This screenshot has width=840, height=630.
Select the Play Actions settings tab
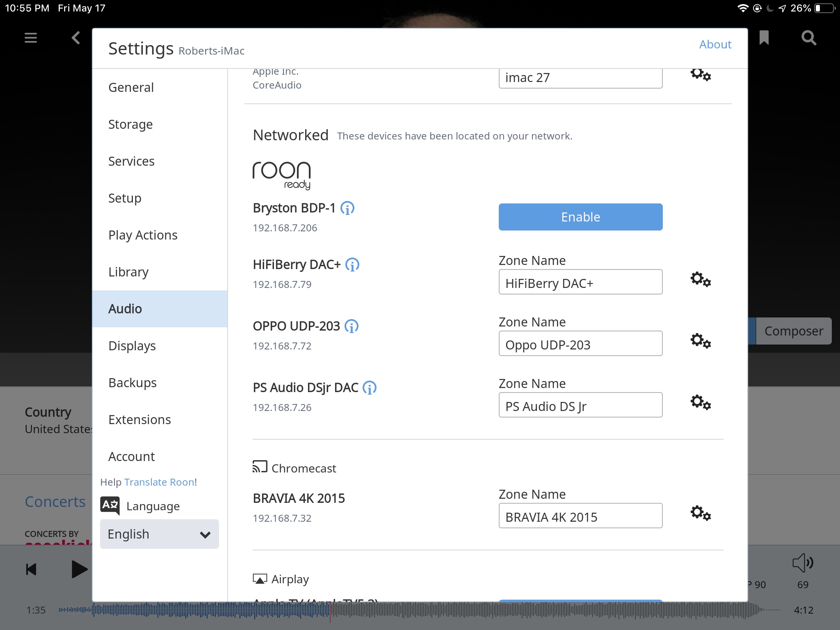(160, 235)
